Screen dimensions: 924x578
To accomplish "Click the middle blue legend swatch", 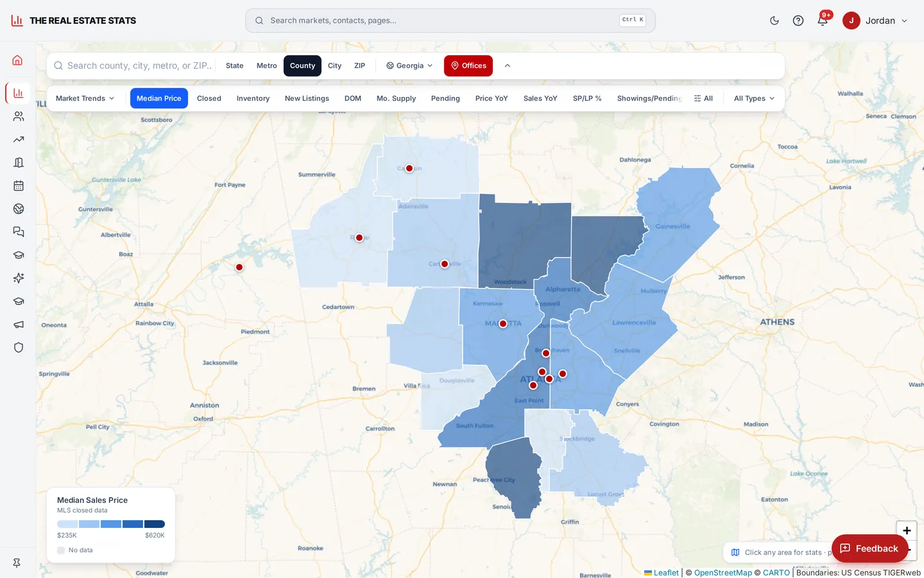I will (111, 524).
